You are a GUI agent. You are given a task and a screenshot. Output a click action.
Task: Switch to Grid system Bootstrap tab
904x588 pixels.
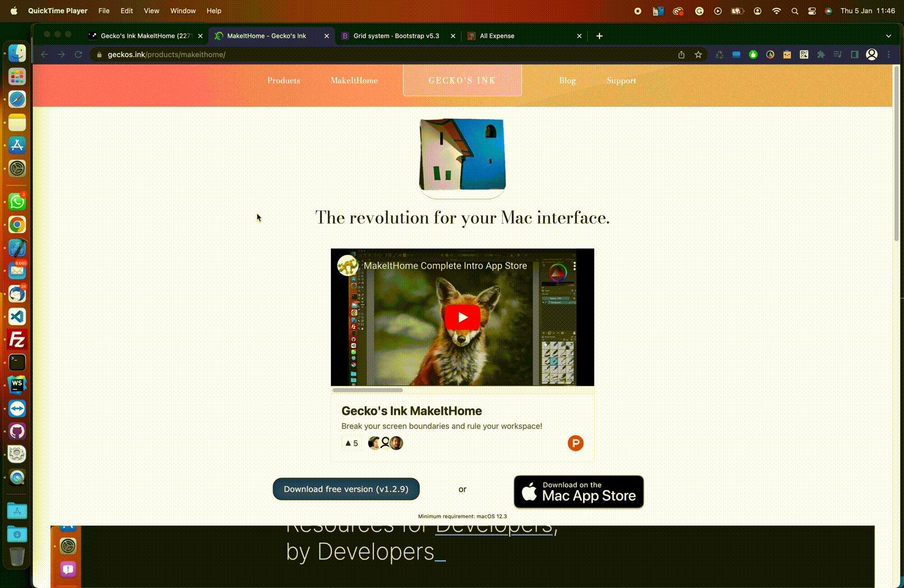click(x=396, y=36)
